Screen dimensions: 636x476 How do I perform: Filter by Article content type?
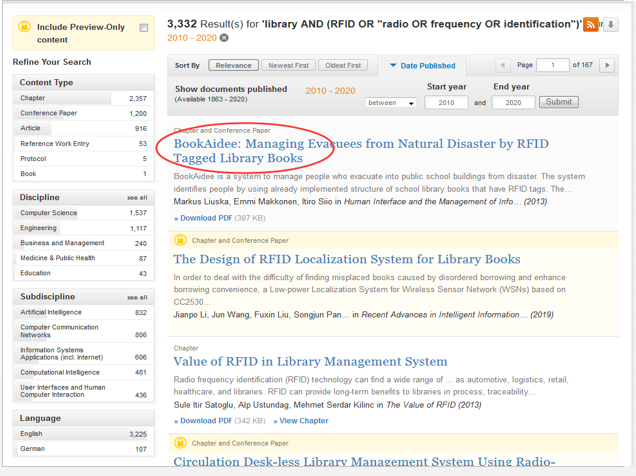coord(84,128)
